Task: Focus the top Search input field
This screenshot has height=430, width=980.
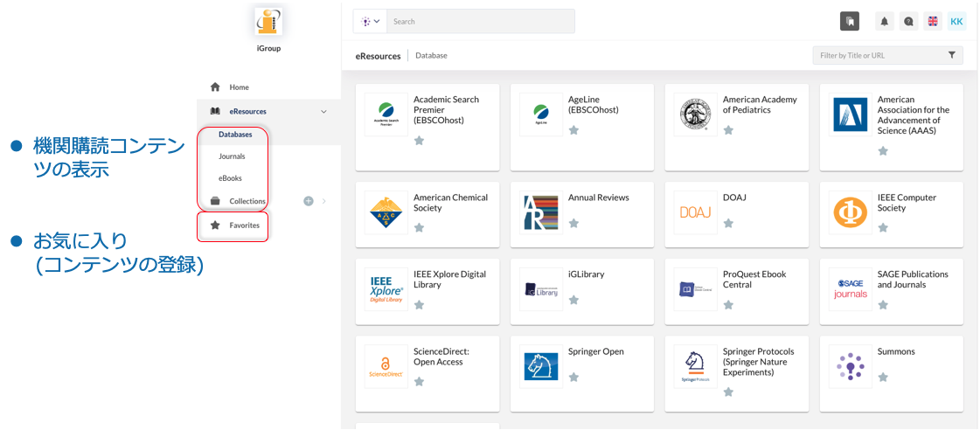Action: tap(481, 21)
